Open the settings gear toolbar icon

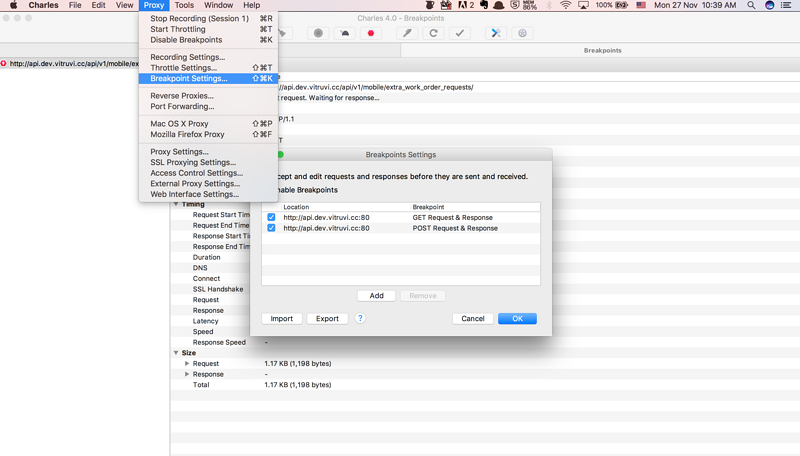[x=522, y=33]
